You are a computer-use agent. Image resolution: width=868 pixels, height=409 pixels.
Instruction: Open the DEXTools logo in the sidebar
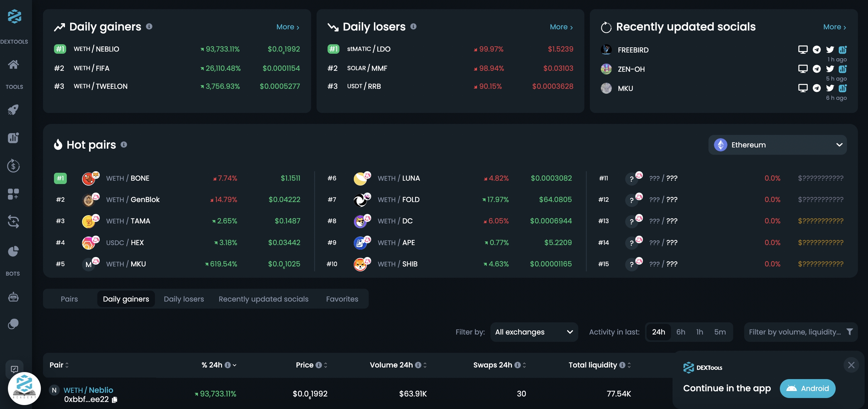tap(15, 16)
